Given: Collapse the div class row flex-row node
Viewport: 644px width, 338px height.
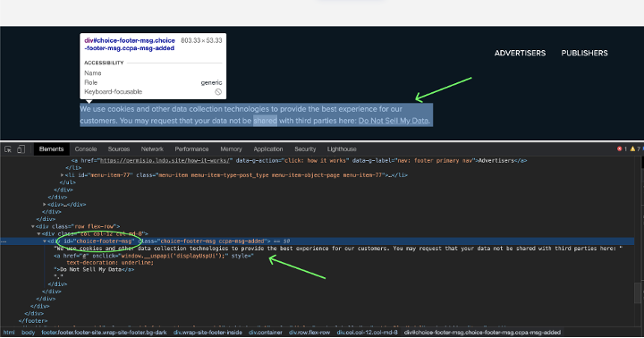Looking at the screenshot, I should click(33, 227).
